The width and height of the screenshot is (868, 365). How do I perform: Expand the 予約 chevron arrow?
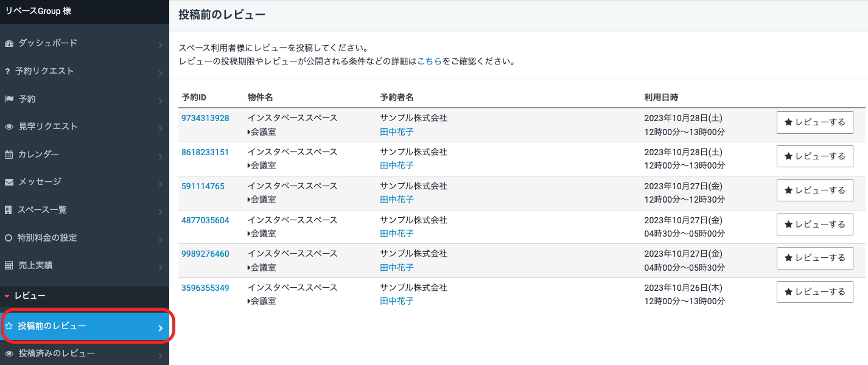tap(160, 101)
